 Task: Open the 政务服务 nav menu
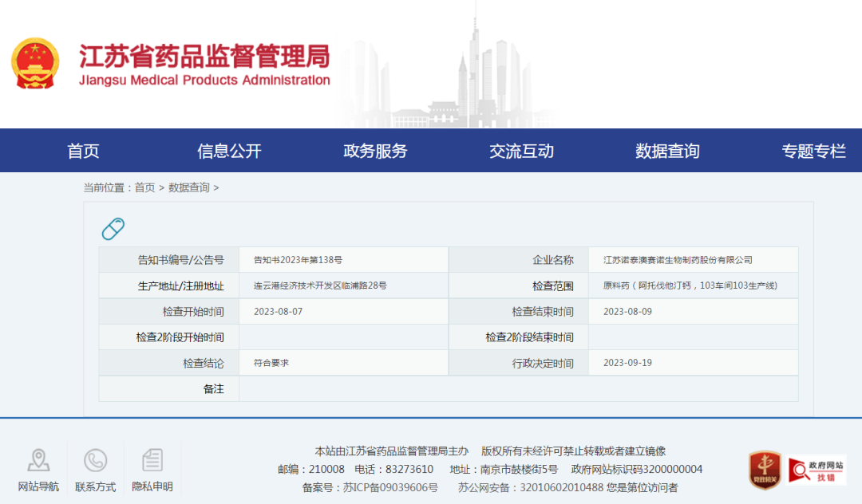click(375, 151)
